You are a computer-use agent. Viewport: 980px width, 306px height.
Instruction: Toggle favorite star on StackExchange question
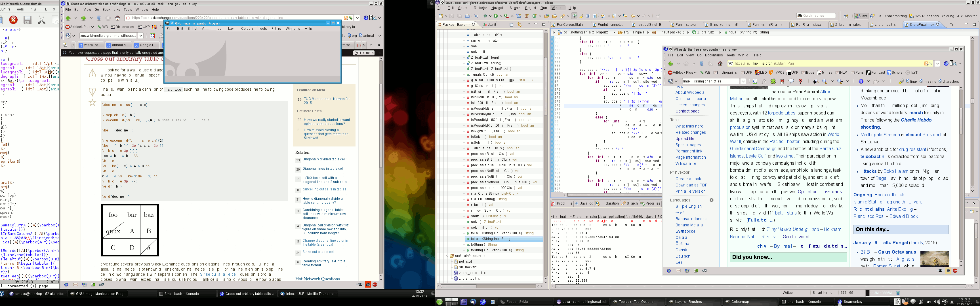click(x=92, y=103)
